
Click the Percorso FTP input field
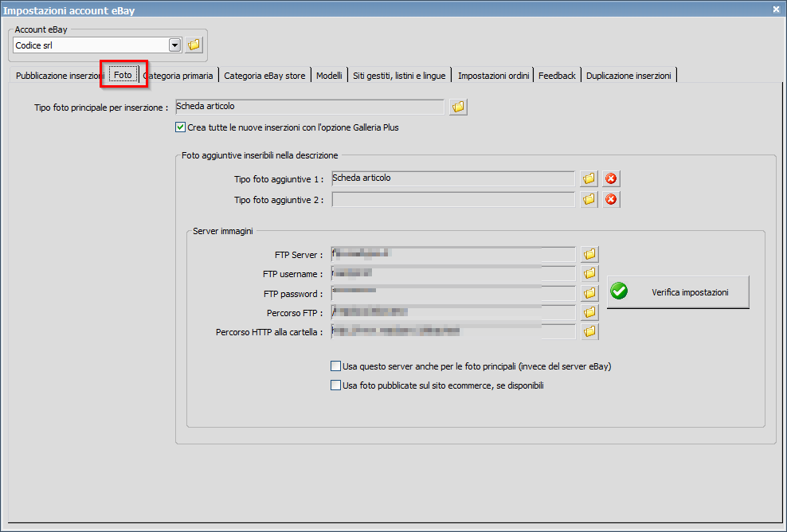(453, 312)
